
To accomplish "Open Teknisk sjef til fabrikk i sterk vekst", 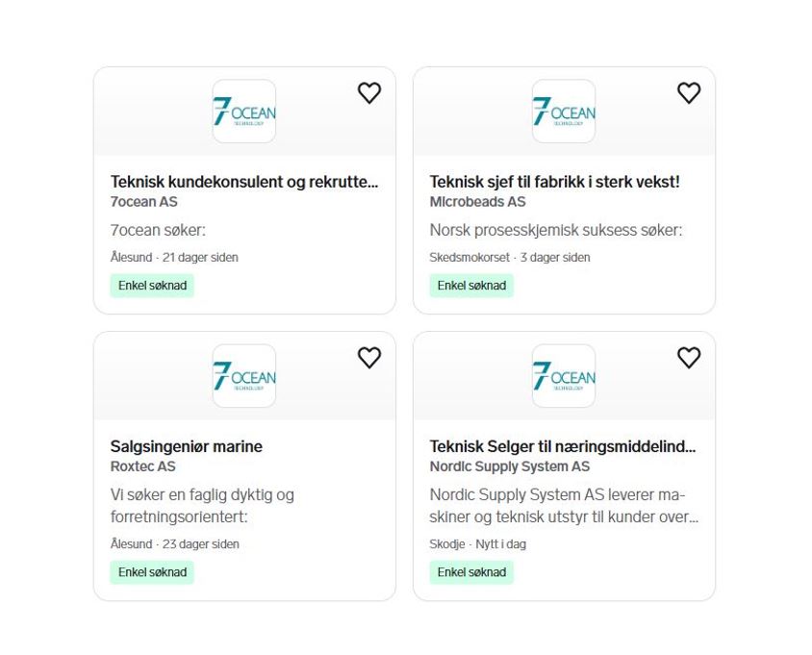I will [x=554, y=182].
